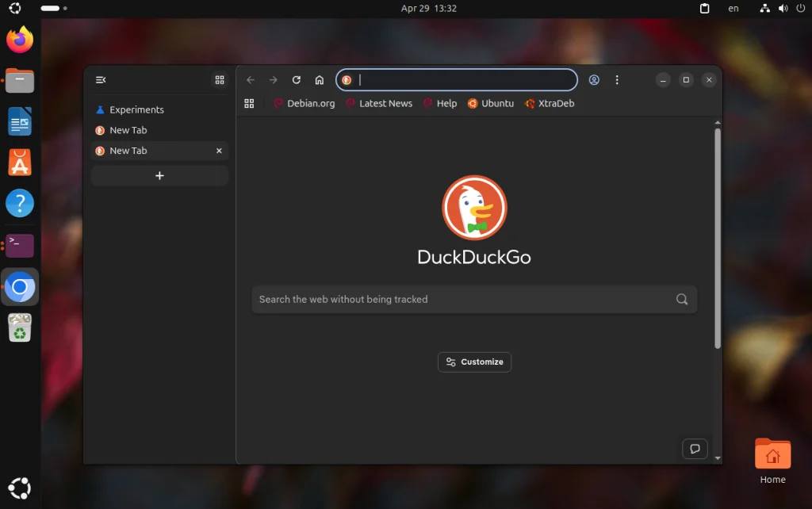The height and width of the screenshot is (509, 812).
Task: Show applications with Ubuntu logo button
Action: 20,488
